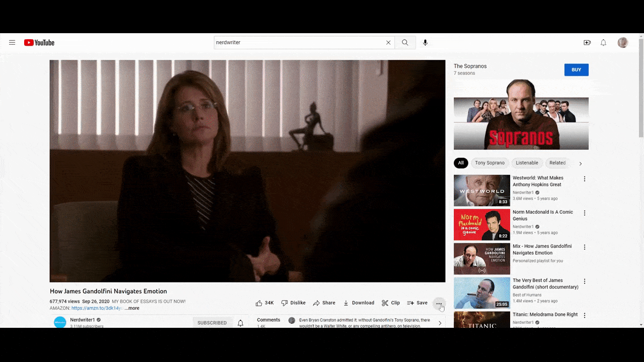
Task: Select the Related filter chip
Action: pos(557,163)
